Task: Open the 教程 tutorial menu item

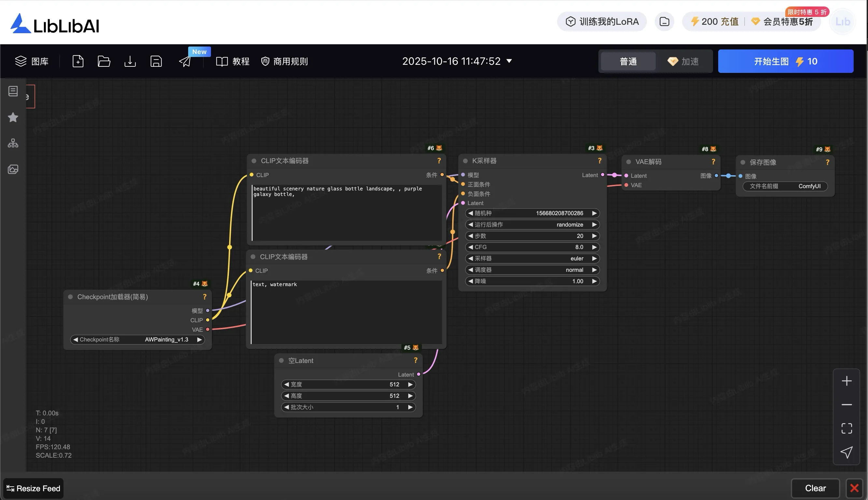Action: click(x=233, y=62)
